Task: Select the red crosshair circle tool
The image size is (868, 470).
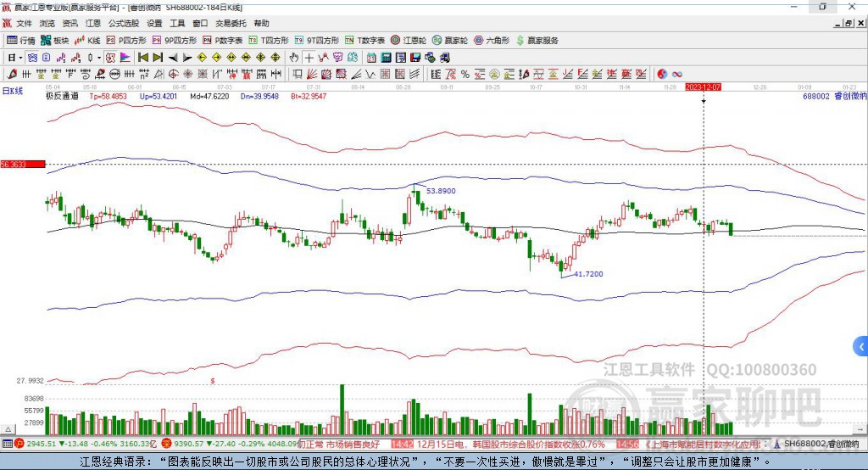Action: [x=173, y=74]
